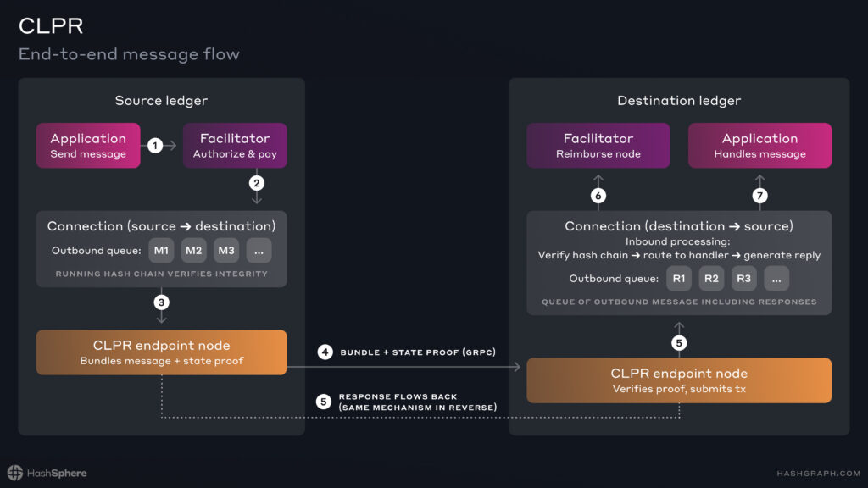Screen dimensions: 868x488
Task: Click the destination queue ellipsis box
Action: click(x=776, y=278)
